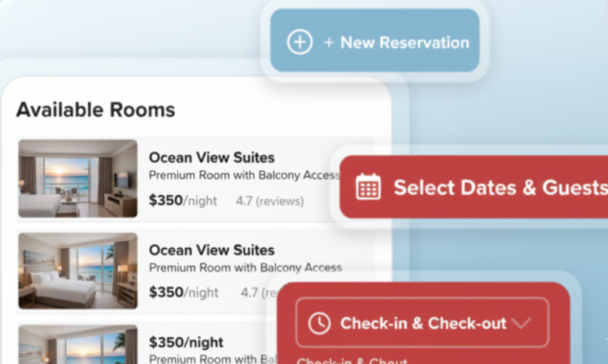The height and width of the screenshot is (364, 608).
Task: Click the second Ocean View Suites title
Action: [211, 250]
